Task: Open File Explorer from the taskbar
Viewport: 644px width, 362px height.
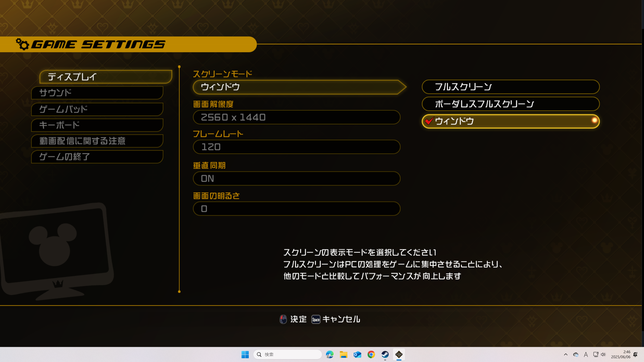Action: pyautogui.click(x=343, y=354)
